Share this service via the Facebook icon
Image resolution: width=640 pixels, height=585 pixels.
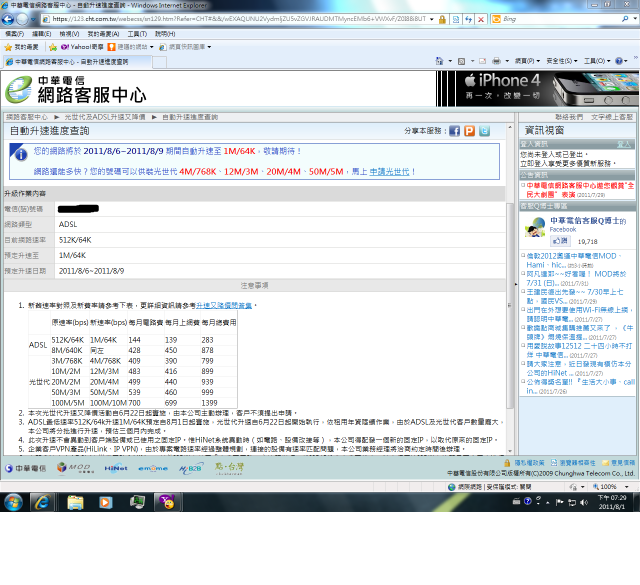click(454, 131)
